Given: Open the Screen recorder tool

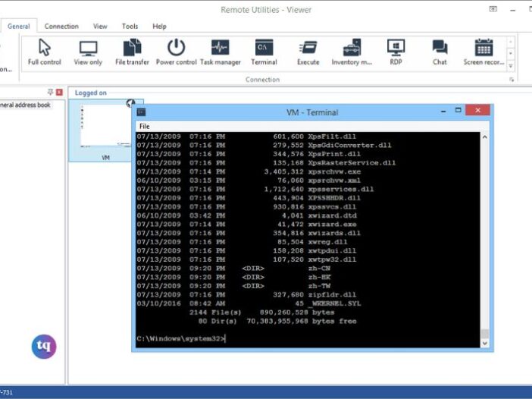Looking at the screenshot, I should point(483,52).
